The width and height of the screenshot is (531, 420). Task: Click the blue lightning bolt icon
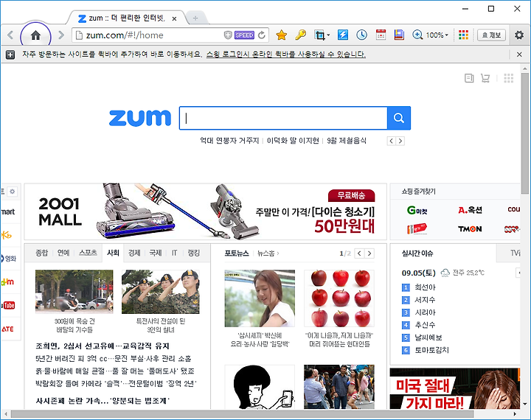coord(343,35)
